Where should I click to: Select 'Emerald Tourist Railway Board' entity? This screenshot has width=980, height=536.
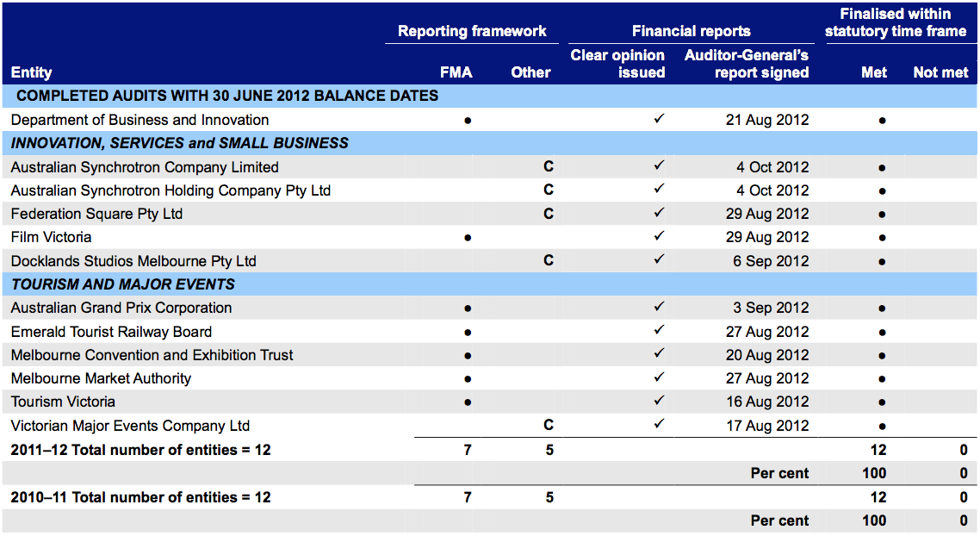coord(111,332)
